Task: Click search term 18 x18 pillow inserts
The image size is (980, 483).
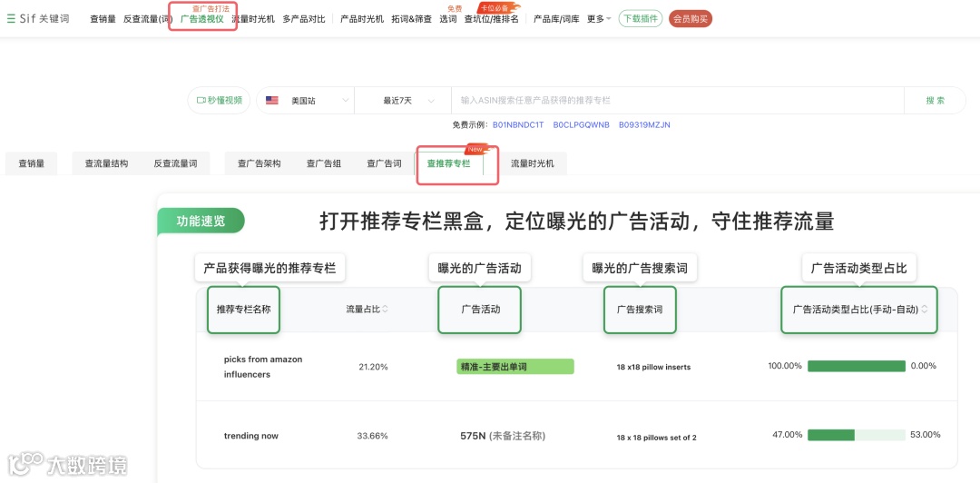Action: tap(653, 368)
